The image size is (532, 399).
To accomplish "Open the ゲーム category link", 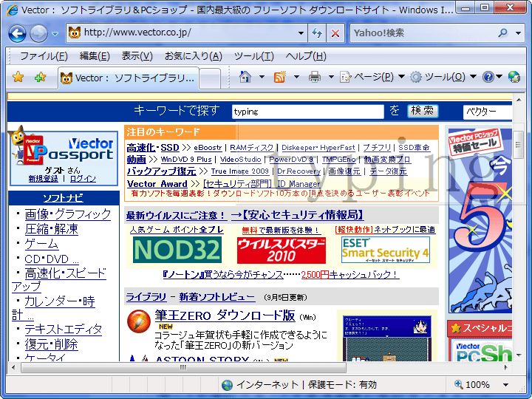I will coord(41,244).
